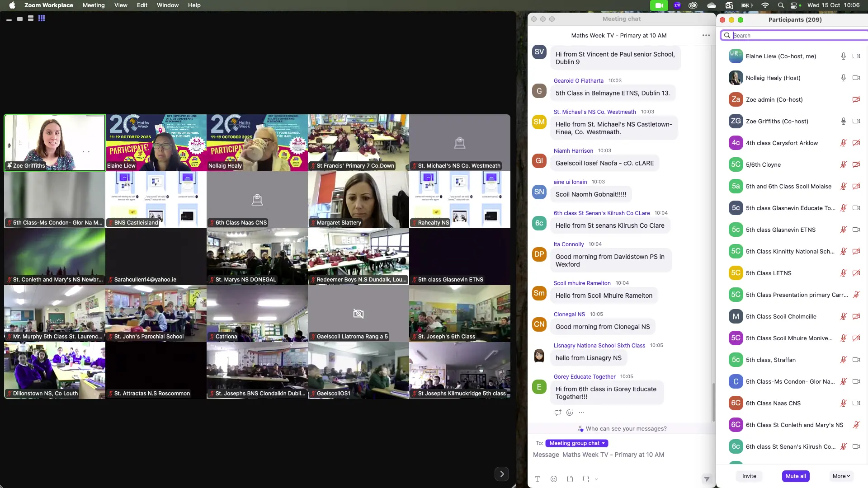Switch to the grid gallery view icon
Screen dimensions: 868x488
[42, 19]
